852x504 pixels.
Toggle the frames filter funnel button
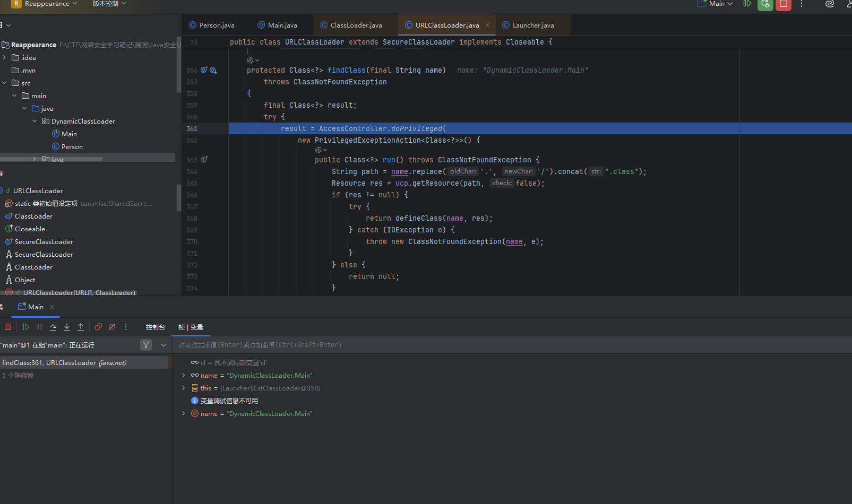point(146,345)
